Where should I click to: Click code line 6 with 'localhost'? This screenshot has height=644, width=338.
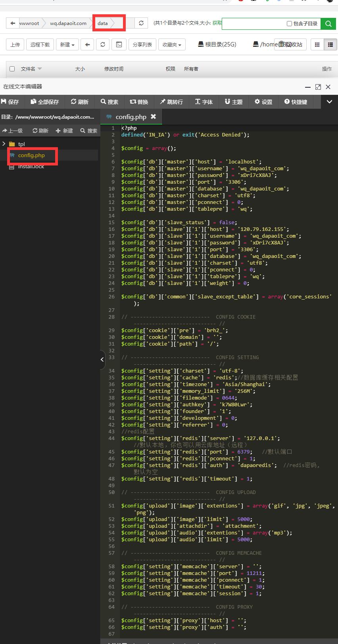click(x=191, y=162)
